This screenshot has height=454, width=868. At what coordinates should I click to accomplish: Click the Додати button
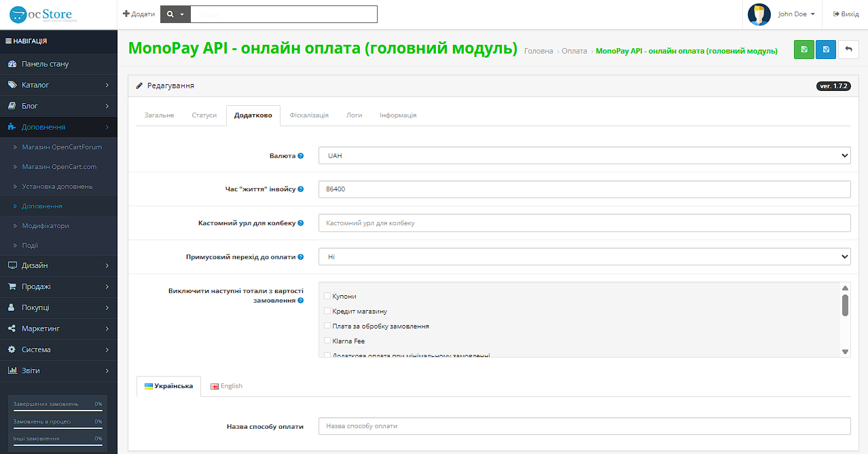(x=139, y=14)
